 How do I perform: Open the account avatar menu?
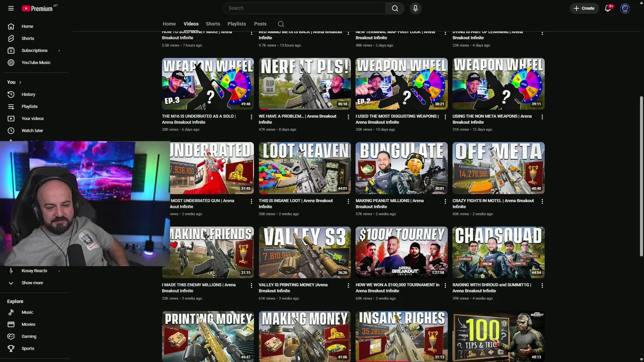pos(625,8)
